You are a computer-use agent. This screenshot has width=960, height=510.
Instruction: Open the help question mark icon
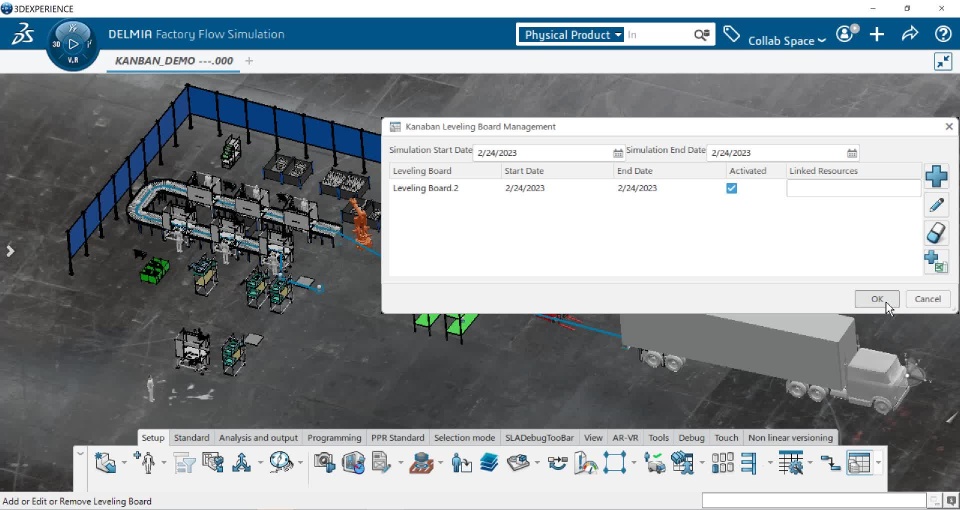point(943,34)
